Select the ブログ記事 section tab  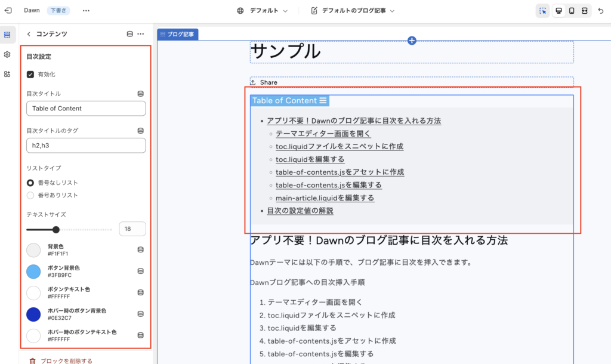point(178,34)
